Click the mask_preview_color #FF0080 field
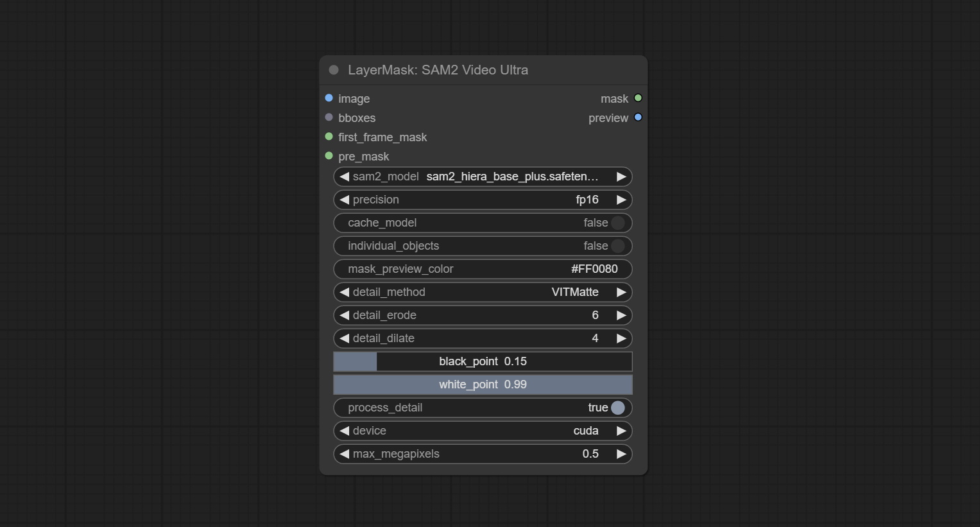980x527 pixels. coord(483,269)
